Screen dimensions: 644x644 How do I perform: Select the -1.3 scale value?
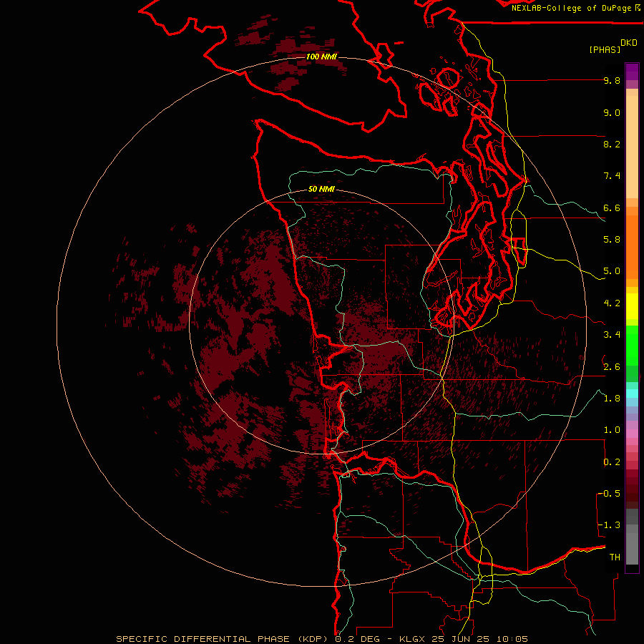pos(610,525)
